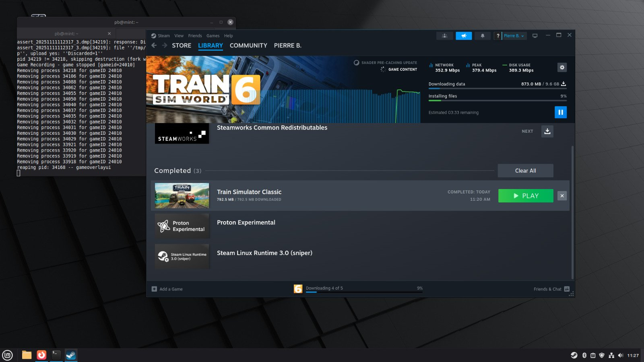The width and height of the screenshot is (644, 362).
Task: Open Train Simulator Classic thumbnail
Action: [182, 196]
